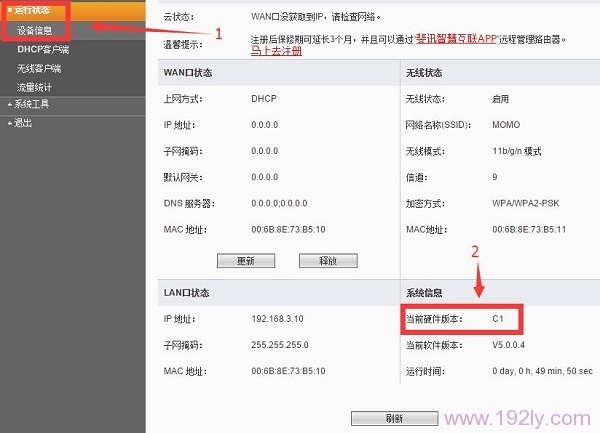The image size is (600, 433).
Task: Click the 刷新 button at the bottom
Action: [379, 418]
